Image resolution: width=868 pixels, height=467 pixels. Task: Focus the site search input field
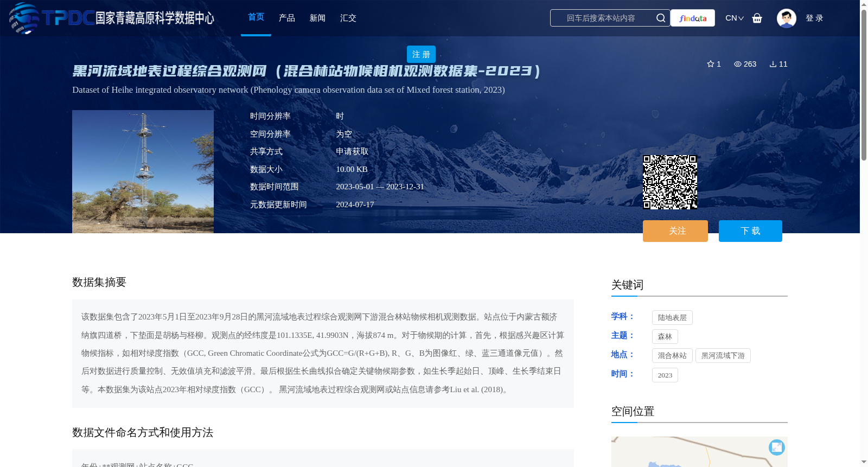click(x=602, y=18)
